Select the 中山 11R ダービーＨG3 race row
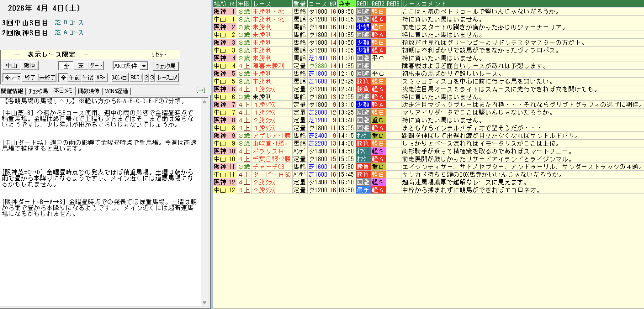 271,175
